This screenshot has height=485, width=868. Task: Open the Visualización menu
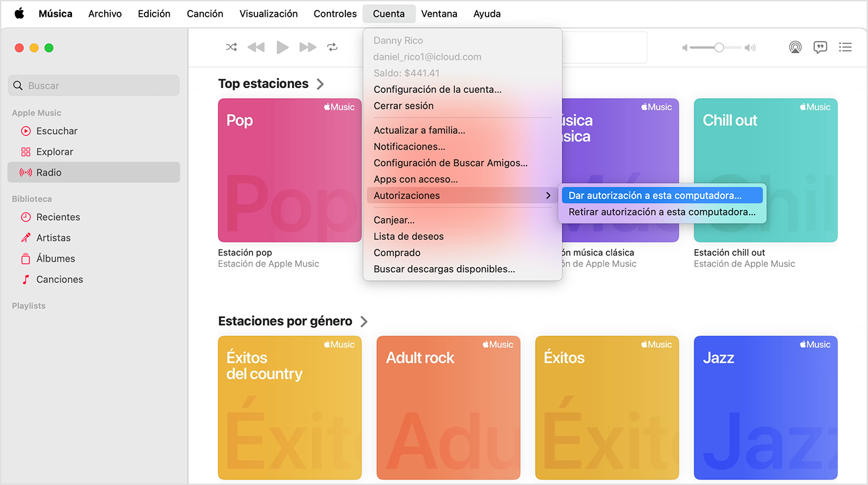pyautogui.click(x=268, y=13)
